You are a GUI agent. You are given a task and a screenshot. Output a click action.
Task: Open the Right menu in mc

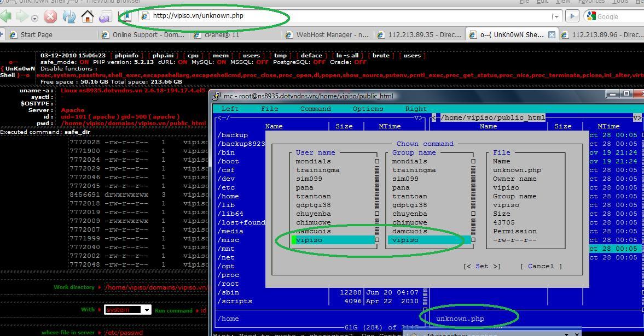[x=416, y=109]
